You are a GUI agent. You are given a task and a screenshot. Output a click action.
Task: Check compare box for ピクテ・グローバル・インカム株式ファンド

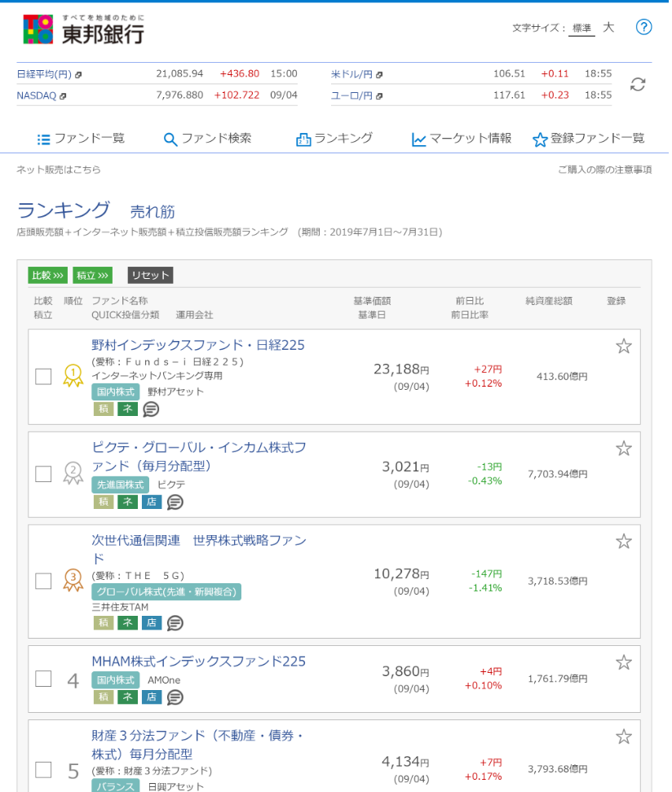43,474
